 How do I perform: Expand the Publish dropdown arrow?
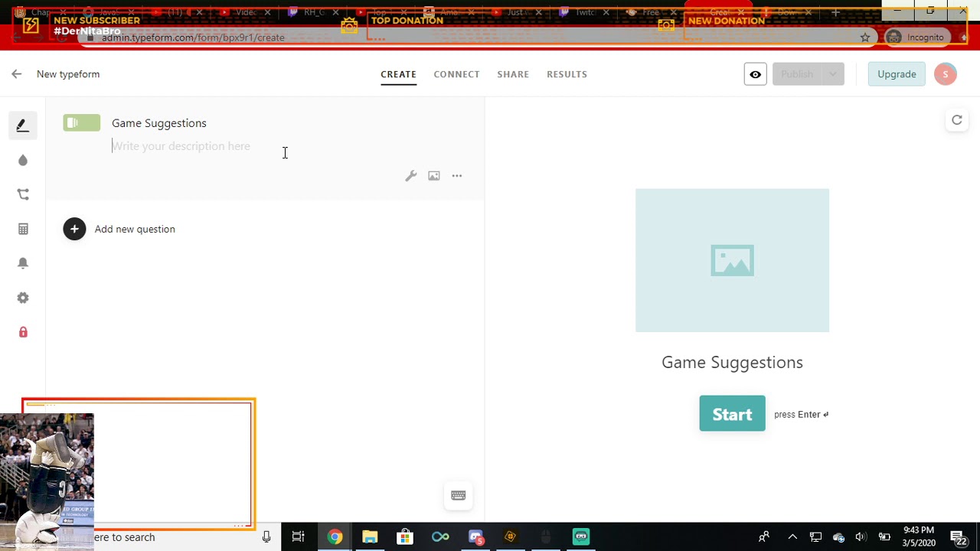tap(832, 74)
